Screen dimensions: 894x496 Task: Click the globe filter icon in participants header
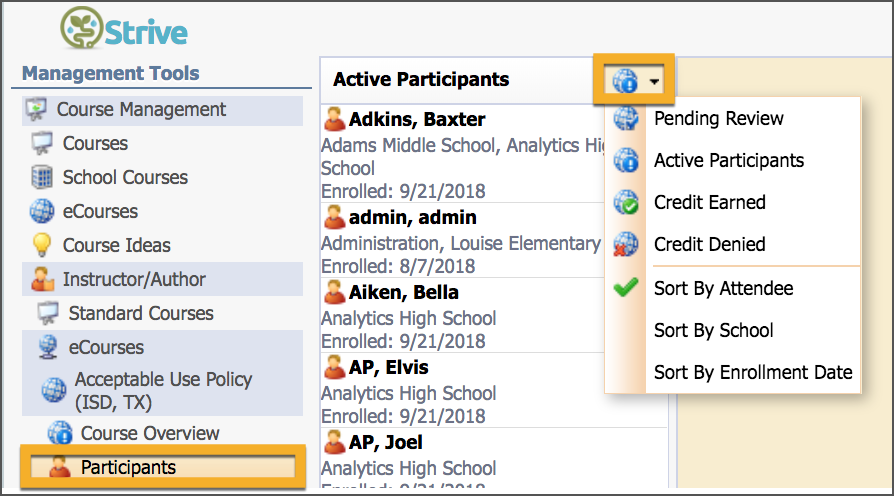pos(625,81)
